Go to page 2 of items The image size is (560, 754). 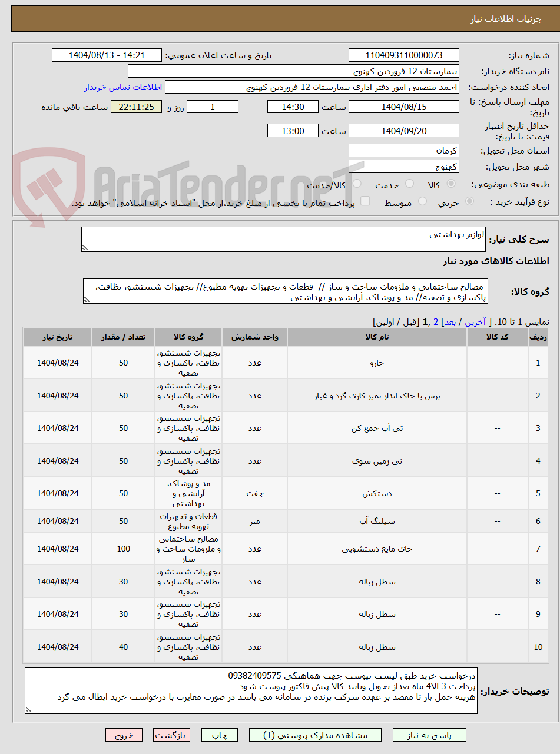[x=435, y=322]
